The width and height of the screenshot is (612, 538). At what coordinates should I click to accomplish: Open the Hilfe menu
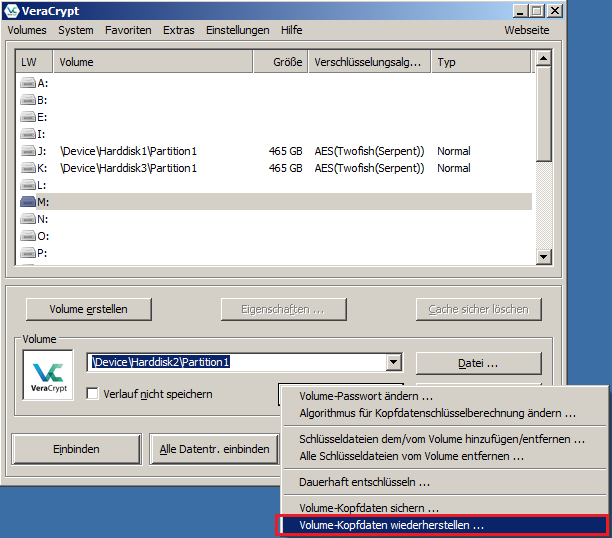(x=292, y=30)
